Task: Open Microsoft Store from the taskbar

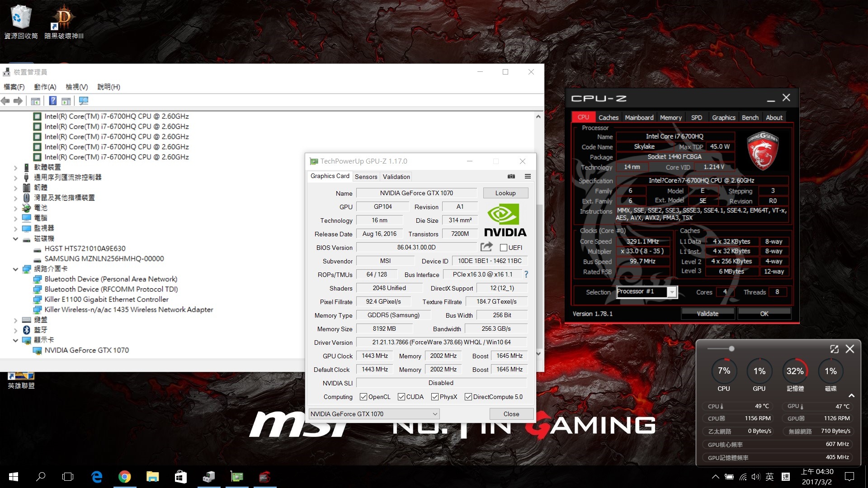Action: [x=181, y=477]
